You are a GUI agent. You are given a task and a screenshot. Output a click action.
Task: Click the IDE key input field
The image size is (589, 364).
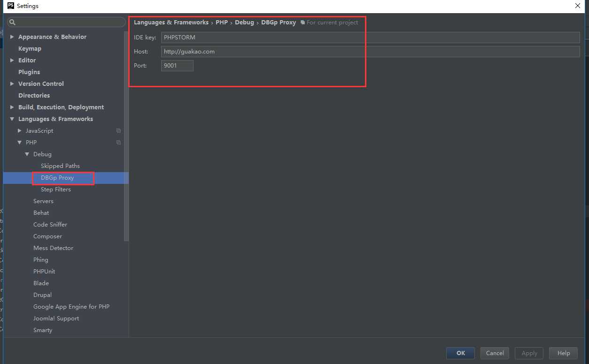(370, 38)
